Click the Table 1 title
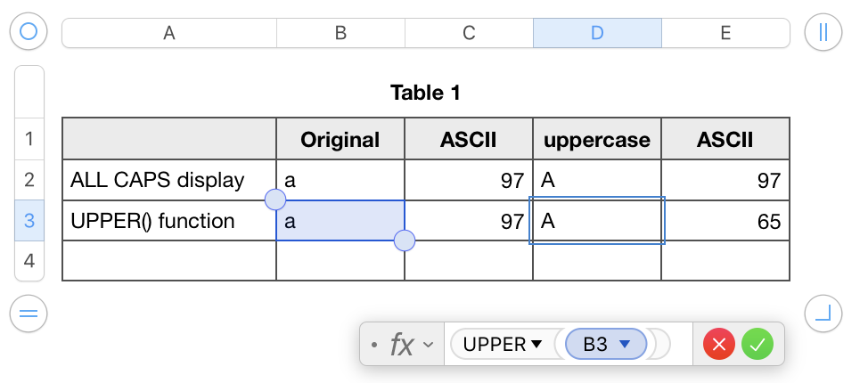This screenshot has height=383, width=868. click(x=425, y=92)
